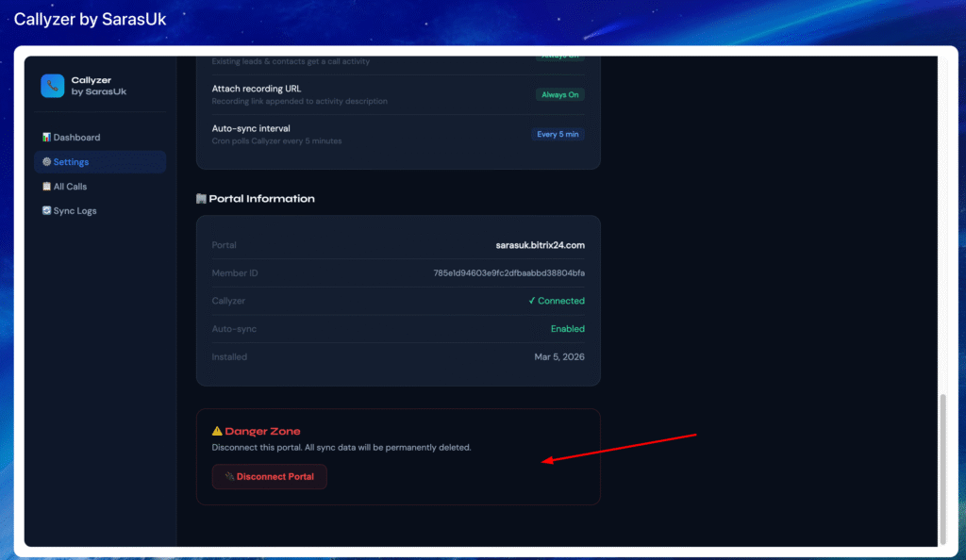Click the plug icon on Disconnect Portal
This screenshot has height=560, width=966.
pyautogui.click(x=229, y=477)
